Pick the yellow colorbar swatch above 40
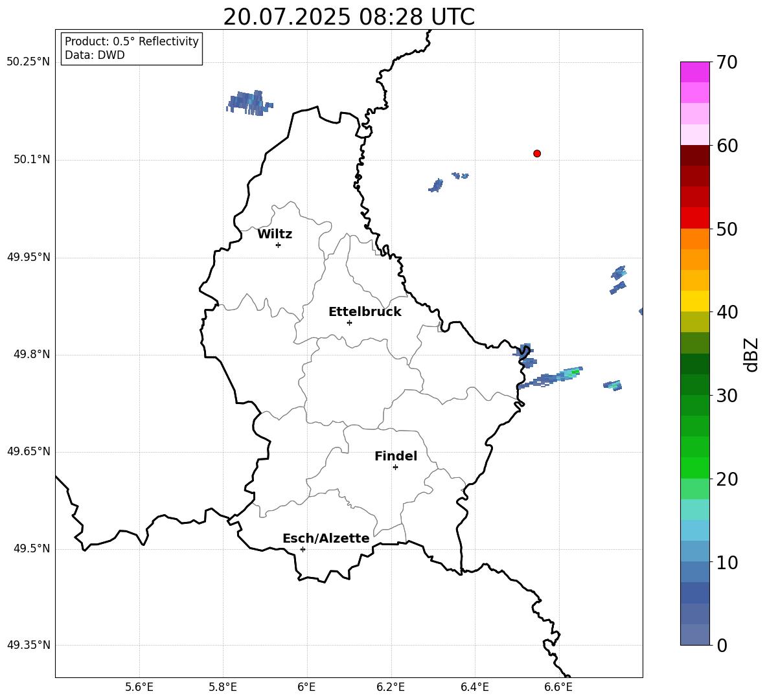767x700 pixels. (694, 301)
